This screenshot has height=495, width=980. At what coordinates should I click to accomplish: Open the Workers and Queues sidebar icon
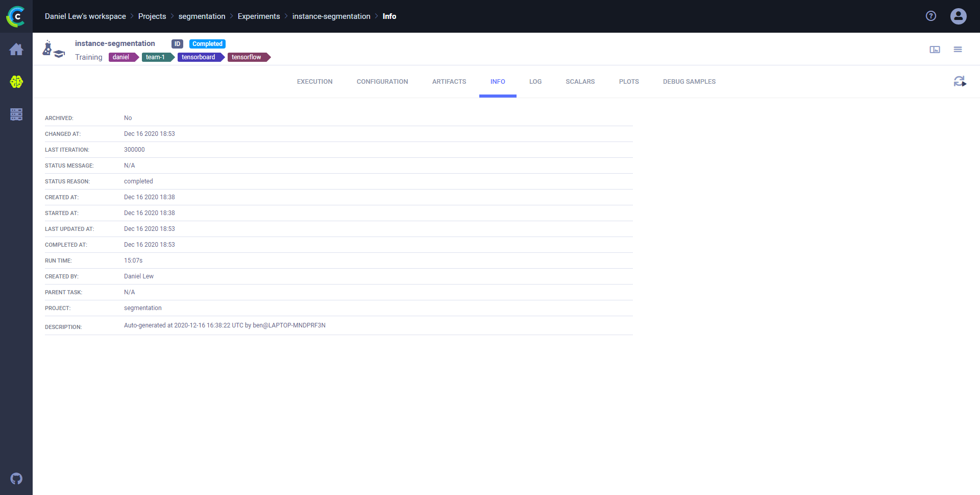(16, 114)
